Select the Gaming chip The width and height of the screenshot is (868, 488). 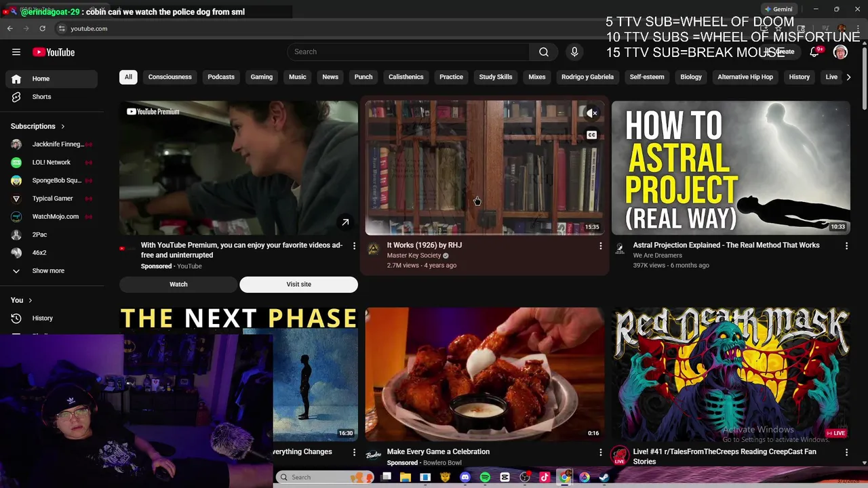coord(262,77)
